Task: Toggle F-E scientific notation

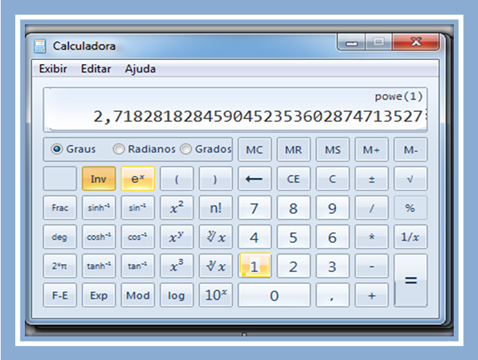Action: [x=60, y=295]
